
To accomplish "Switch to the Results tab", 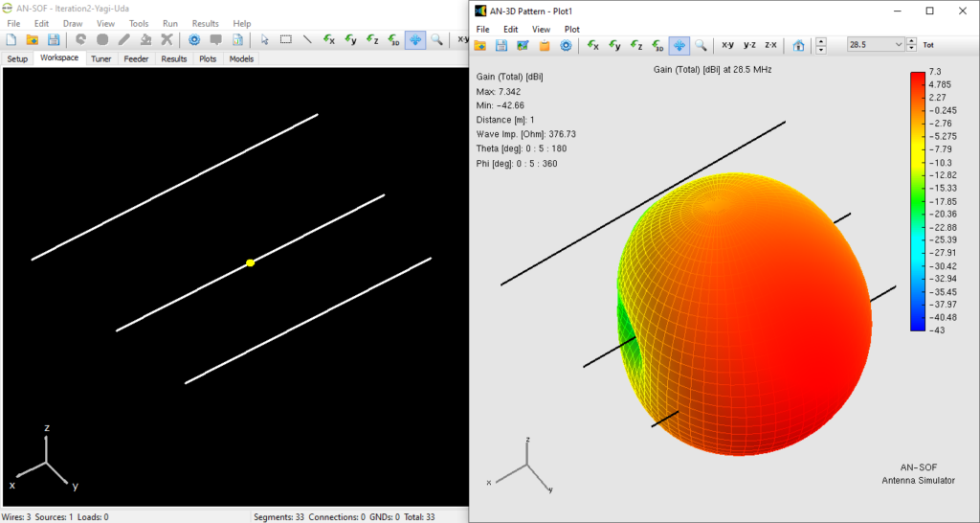I will click(174, 58).
